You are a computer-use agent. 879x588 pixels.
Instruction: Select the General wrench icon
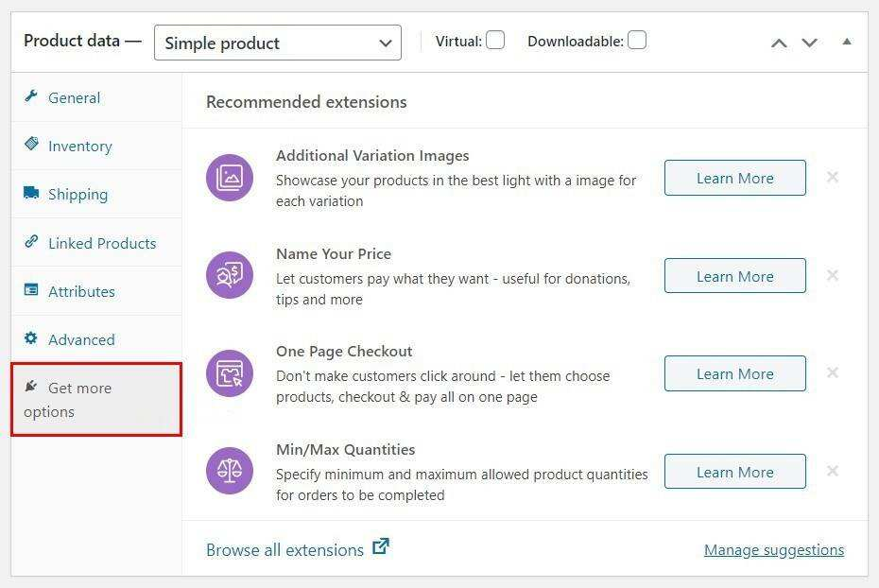coord(33,97)
